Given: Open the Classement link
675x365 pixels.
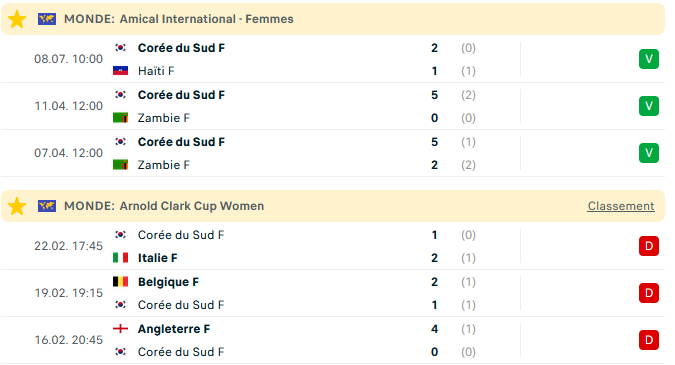Looking at the screenshot, I should click(621, 206).
